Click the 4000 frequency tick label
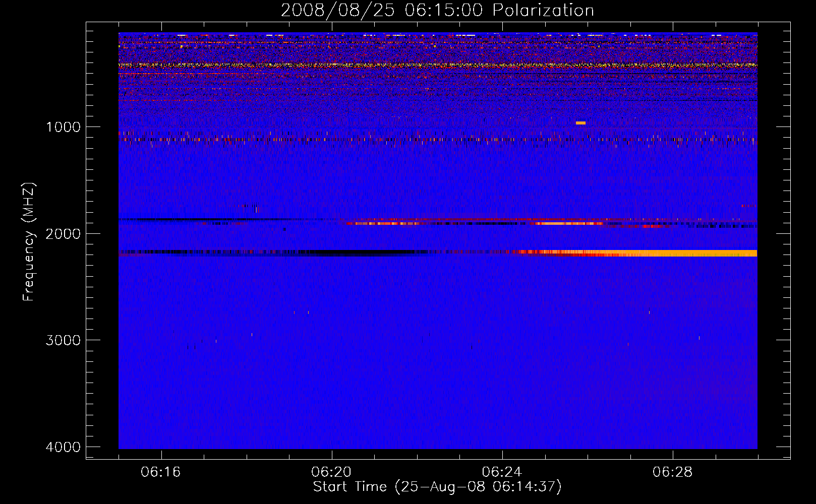The height and width of the screenshot is (504, 816). point(63,447)
